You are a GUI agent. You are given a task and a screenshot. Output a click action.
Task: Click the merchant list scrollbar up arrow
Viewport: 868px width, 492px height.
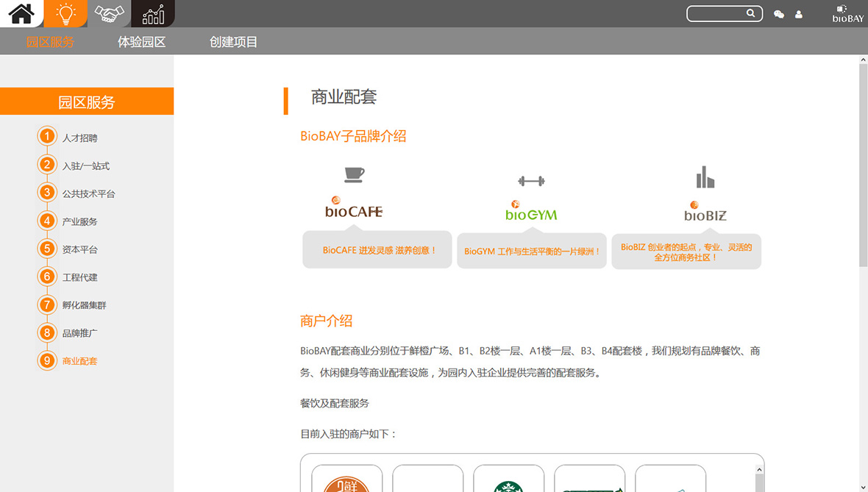point(759,469)
